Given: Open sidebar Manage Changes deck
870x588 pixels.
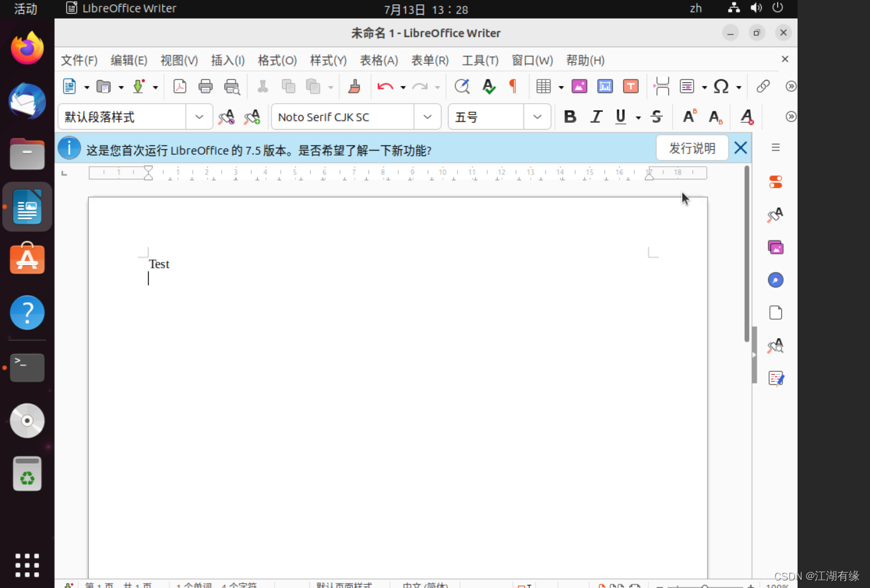Looking at the screenshot, I should tap(776, 378).
